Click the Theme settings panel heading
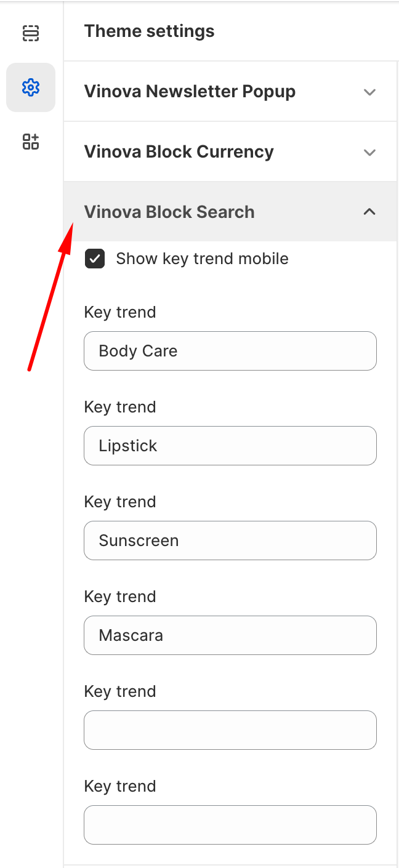 149,31
